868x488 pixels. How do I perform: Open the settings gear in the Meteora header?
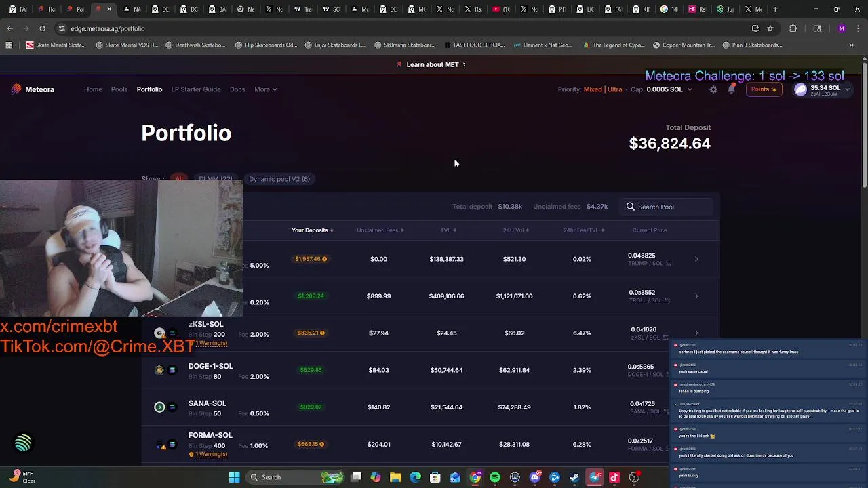[713, 89]
